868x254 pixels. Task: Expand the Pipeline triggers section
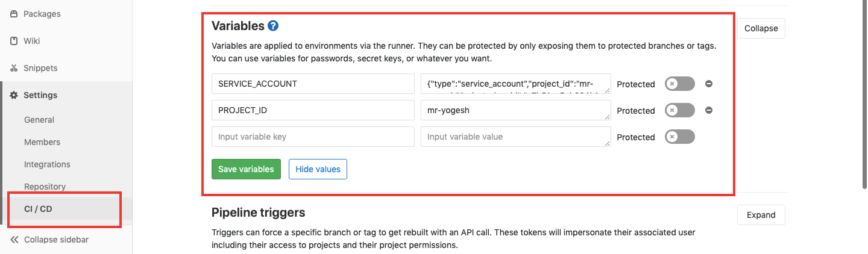tap(761, 215)
